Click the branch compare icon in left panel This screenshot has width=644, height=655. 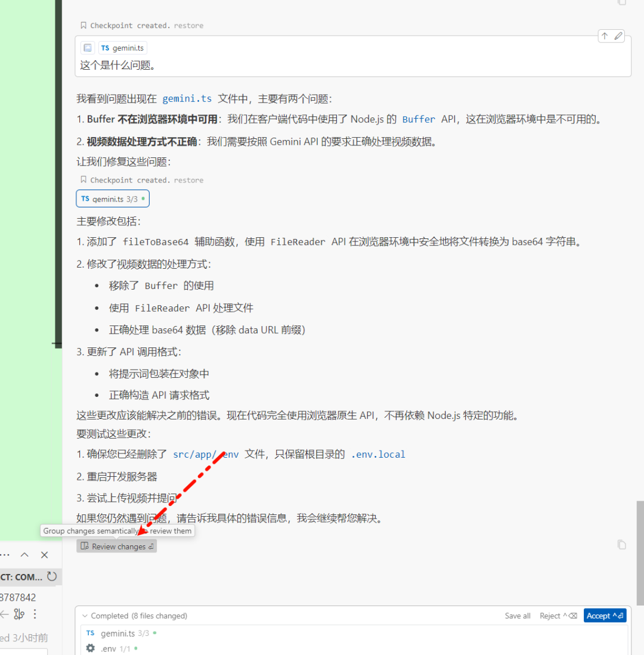pos(19,614)
